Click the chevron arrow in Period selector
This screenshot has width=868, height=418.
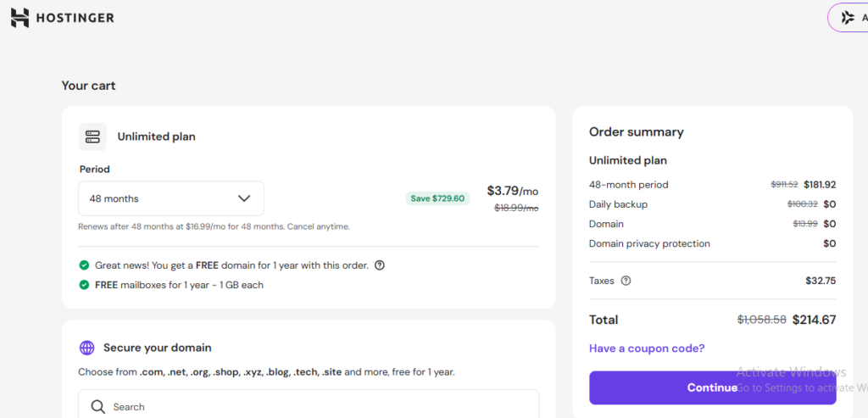point(244,198)
